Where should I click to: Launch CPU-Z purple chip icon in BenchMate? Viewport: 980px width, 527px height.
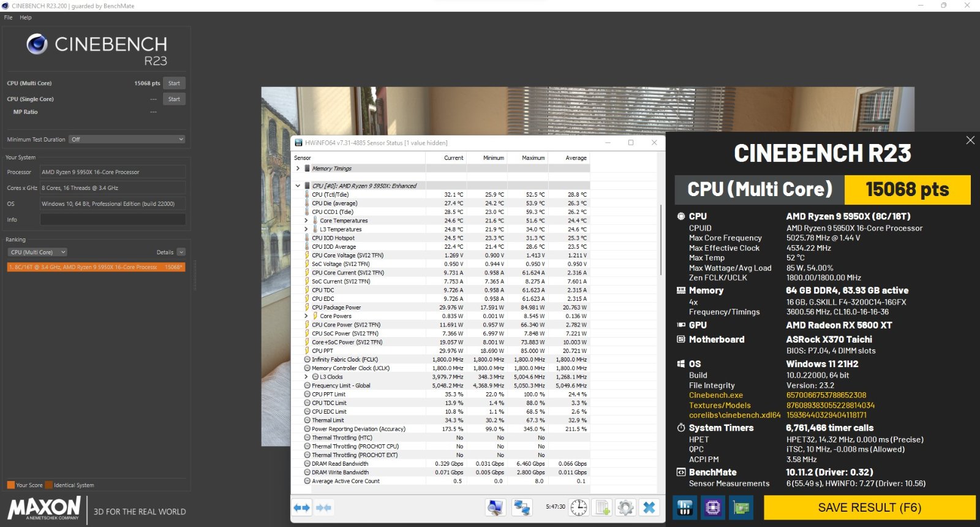coord(712,507)
